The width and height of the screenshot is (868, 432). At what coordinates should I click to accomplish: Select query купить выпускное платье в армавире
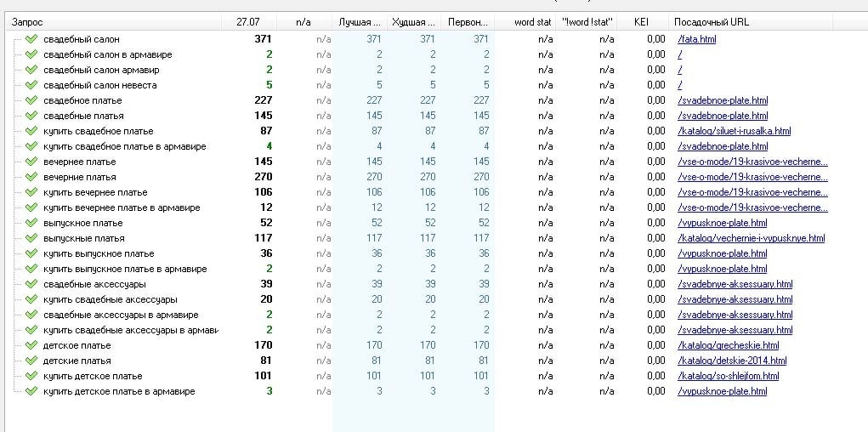125,269
